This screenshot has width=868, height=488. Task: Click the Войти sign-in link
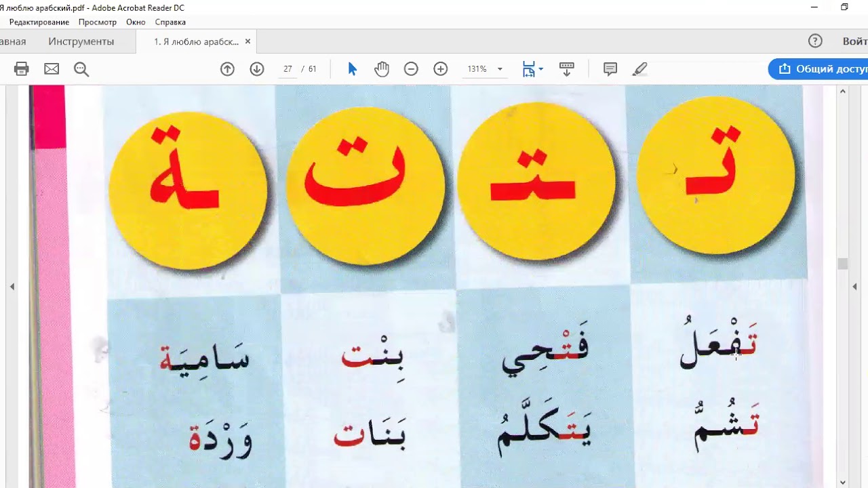[x=855, y=41]
